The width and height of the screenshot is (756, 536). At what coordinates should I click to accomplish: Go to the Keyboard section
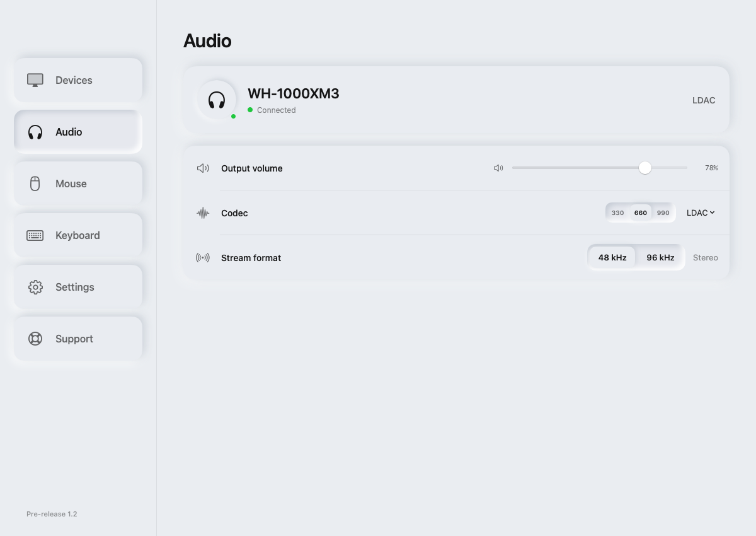(x=78, y=235)
